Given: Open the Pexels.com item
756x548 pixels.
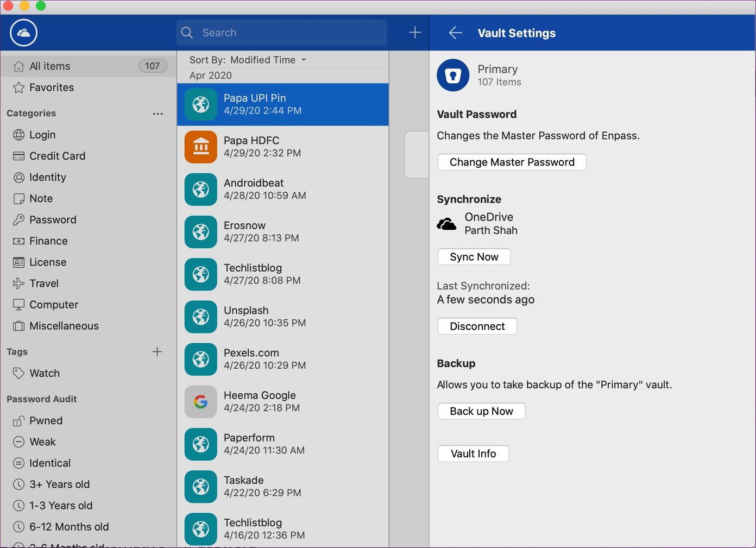Looking at the screenshot, I should [283, 359].
